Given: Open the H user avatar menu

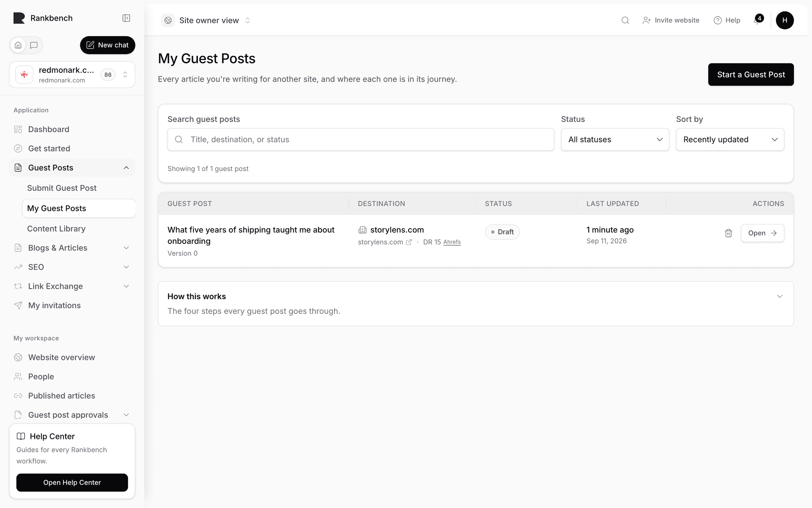Looking at the screenshot, I should tap(785, 20).
